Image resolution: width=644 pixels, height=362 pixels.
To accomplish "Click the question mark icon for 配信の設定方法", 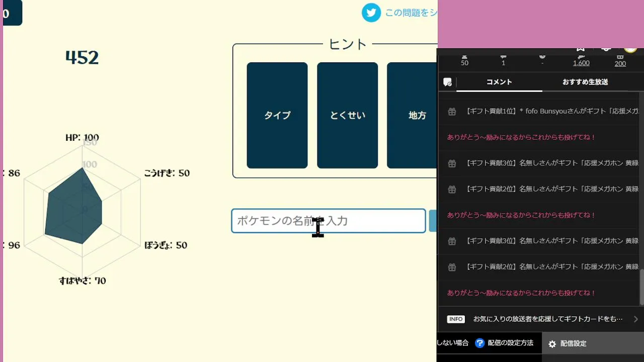I will click(479, 343).
